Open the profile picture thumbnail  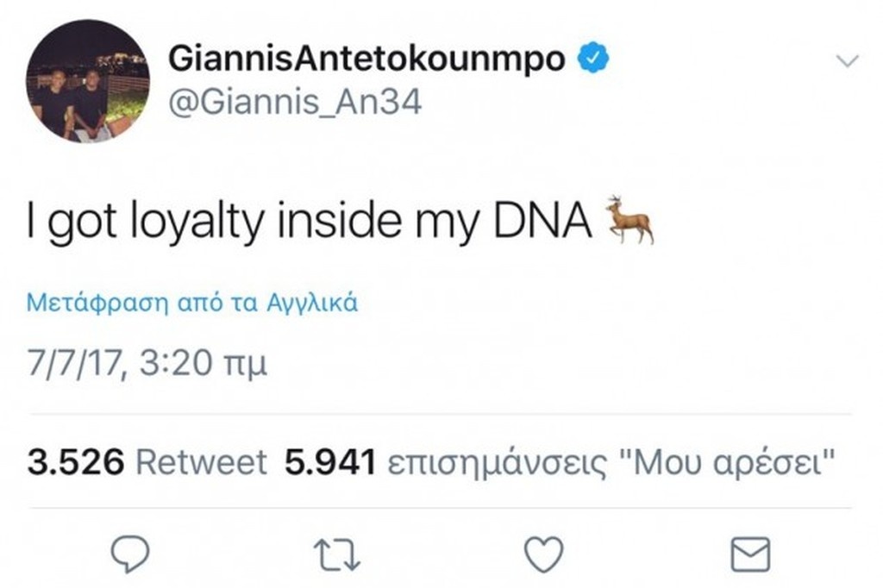click(87, 82)
